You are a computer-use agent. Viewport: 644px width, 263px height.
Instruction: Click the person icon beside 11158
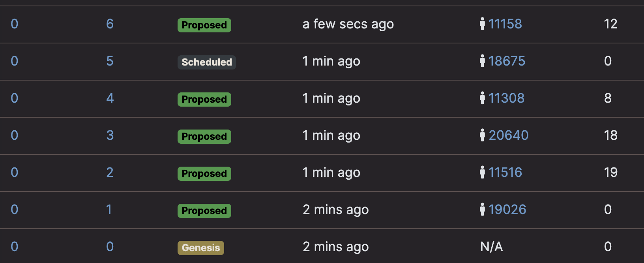coord(482,24)
